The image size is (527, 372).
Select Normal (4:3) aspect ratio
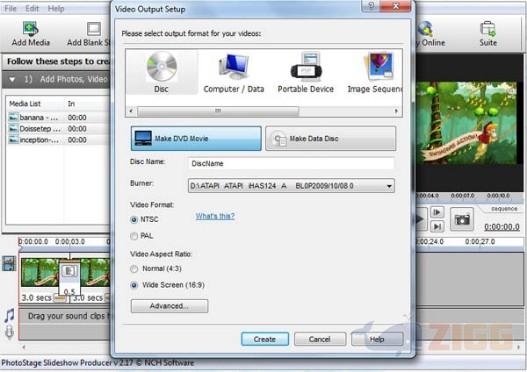pyautogui.click(x=134, y=269)
